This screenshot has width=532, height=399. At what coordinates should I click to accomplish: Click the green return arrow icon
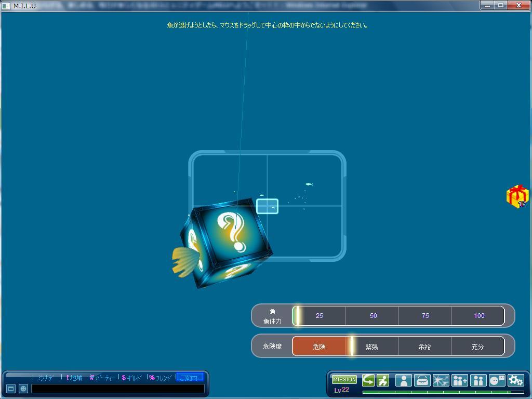(x=368, y=380)
